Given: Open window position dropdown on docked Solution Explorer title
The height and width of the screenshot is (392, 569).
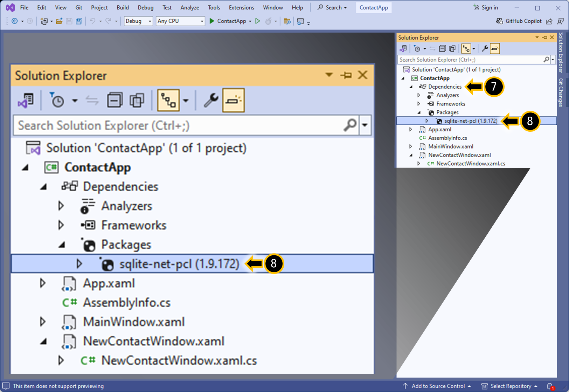Looking at the screenshot, I should [x=537, y=37].
